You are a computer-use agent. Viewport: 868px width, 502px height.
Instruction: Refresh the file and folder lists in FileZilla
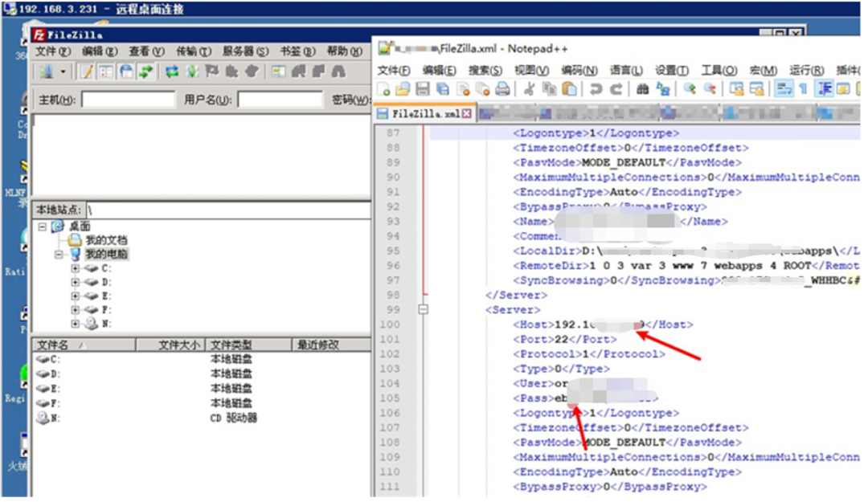172,71
